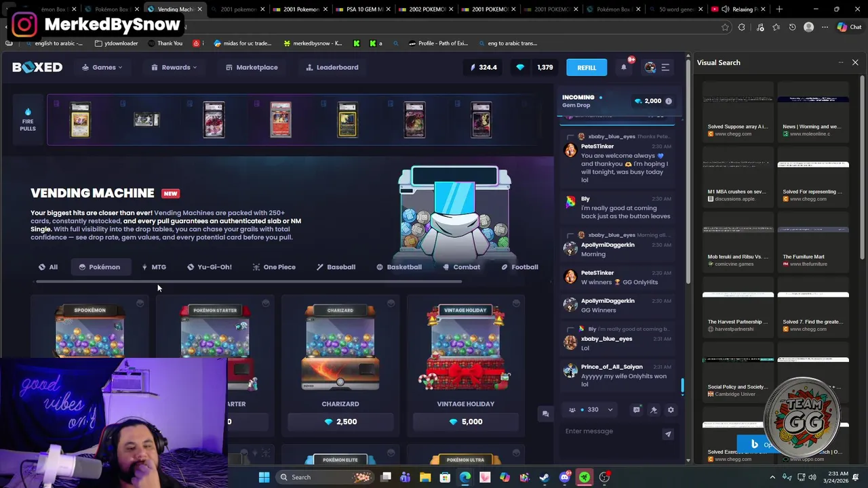The image size is (868, 488).
Task: Select the Baseball category tab
Action: (336, 267)
